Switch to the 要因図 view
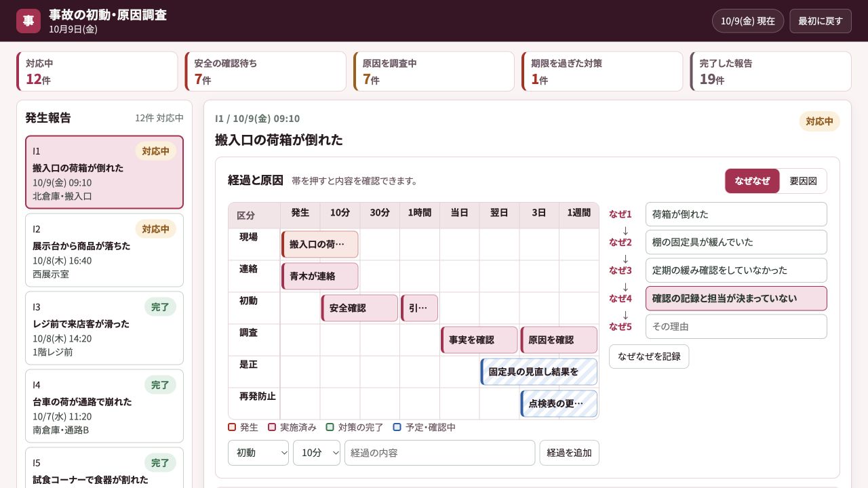The height and width of the screenshot is (488, 868). click(x=803, y=181)
